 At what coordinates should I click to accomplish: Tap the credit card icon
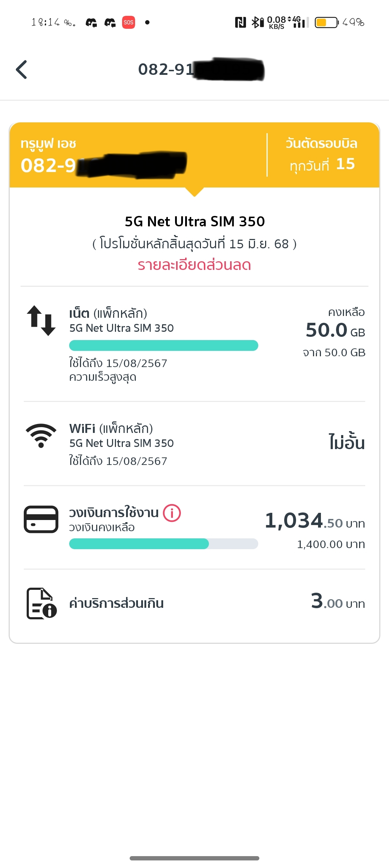[x=41, y=519]
